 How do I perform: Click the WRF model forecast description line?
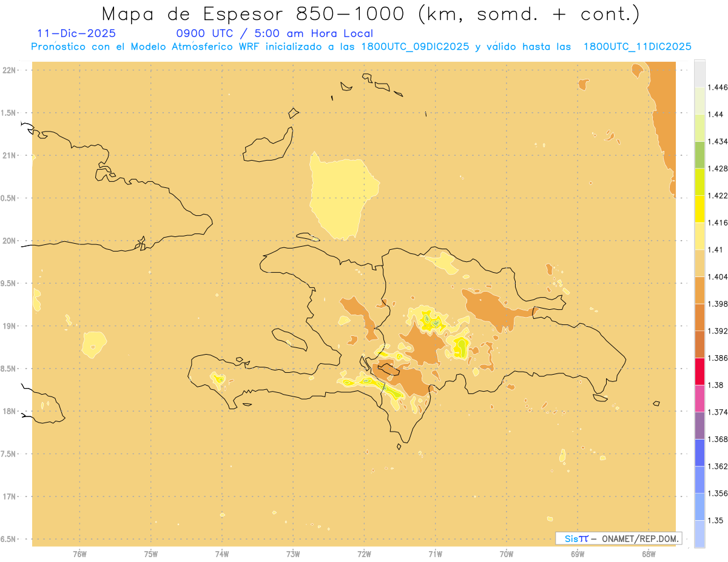tap(361, 47)
